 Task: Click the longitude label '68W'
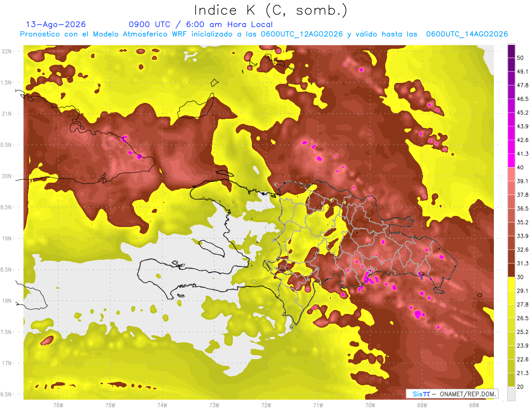[x=474, y=405]
